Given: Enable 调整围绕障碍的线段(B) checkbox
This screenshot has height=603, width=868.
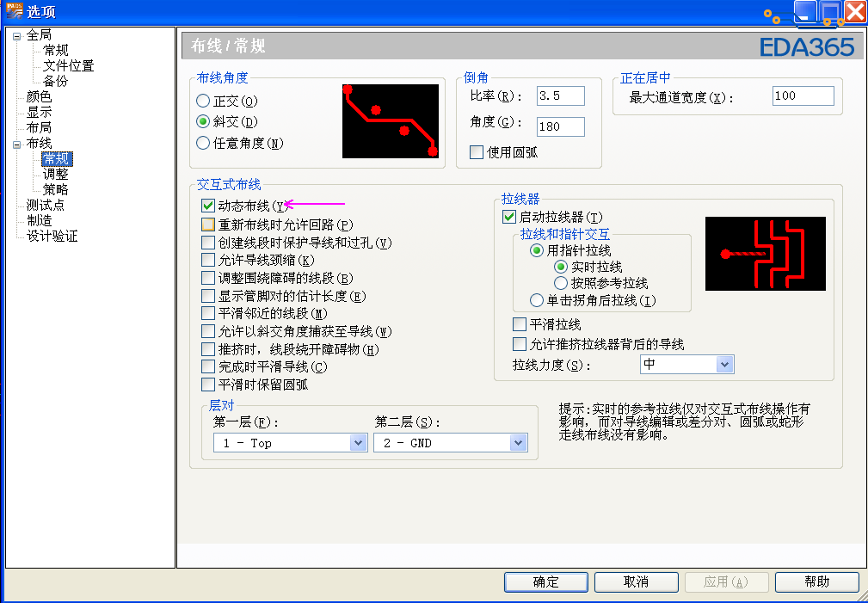Looking at the screenshot, I should tap(208, 278).
